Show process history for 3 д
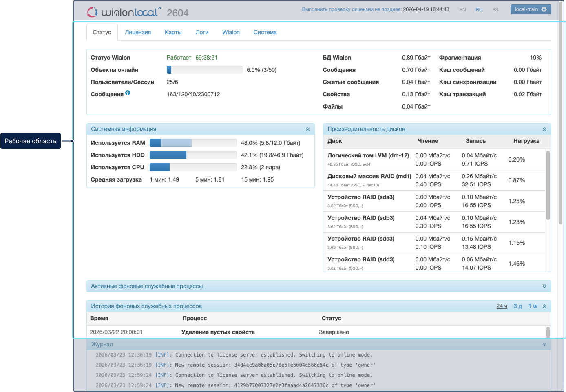 click(517, 306)
